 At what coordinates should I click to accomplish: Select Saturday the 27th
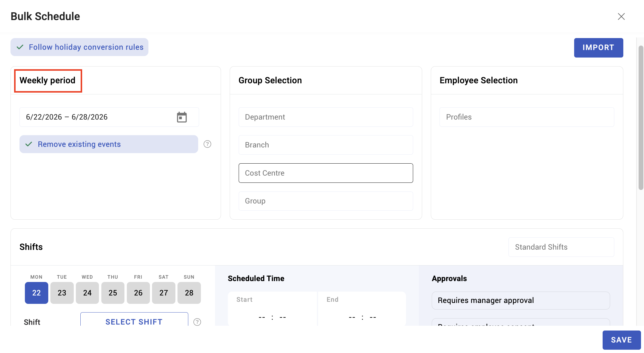pyautogui.click(x=164, y=293)
